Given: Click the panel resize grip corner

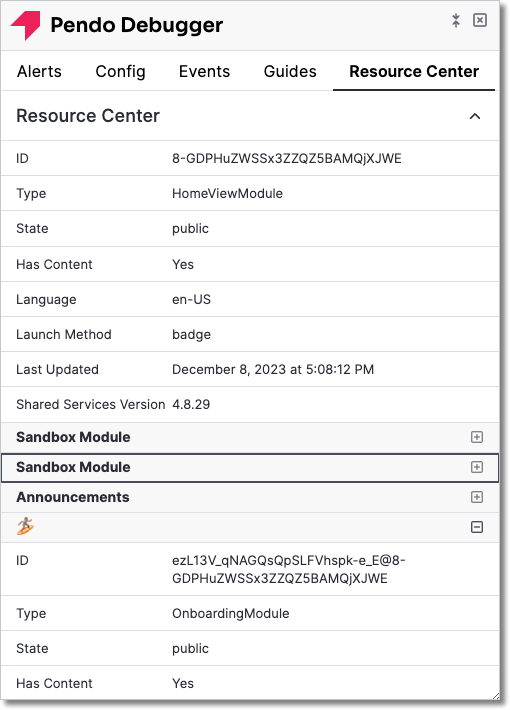Looking at the screenshot, I should coord(496,696).
